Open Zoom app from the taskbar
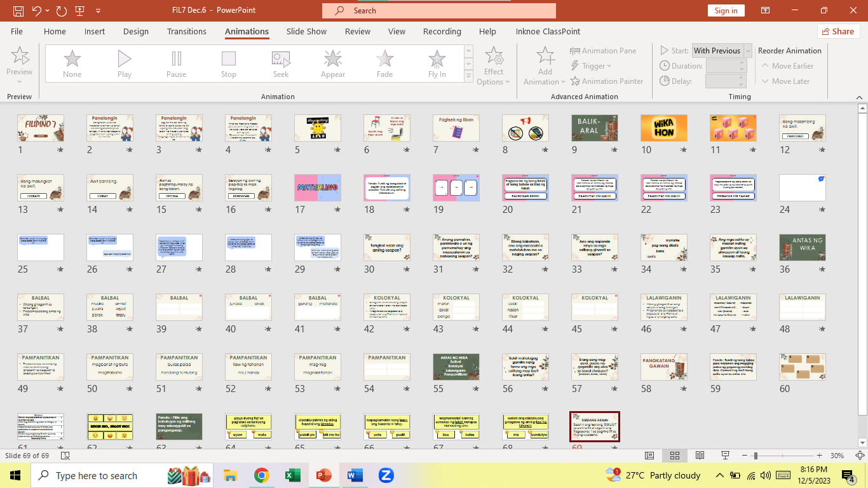Screen dimensions: 868x488 pos(386,475)
